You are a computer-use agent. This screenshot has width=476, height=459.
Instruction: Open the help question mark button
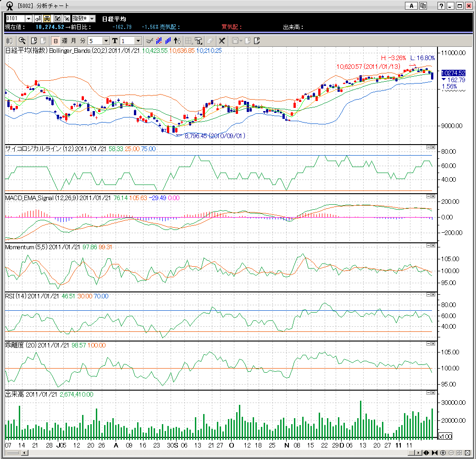[441, 6]
